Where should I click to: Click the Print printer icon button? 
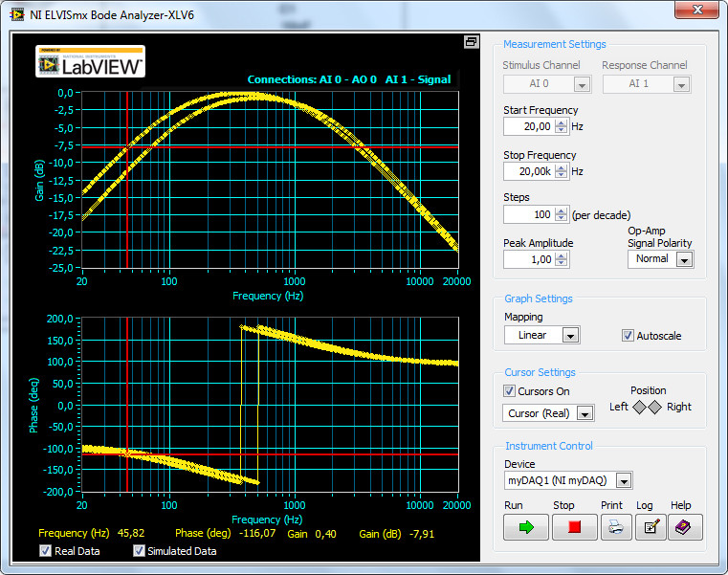pos(616,527)
